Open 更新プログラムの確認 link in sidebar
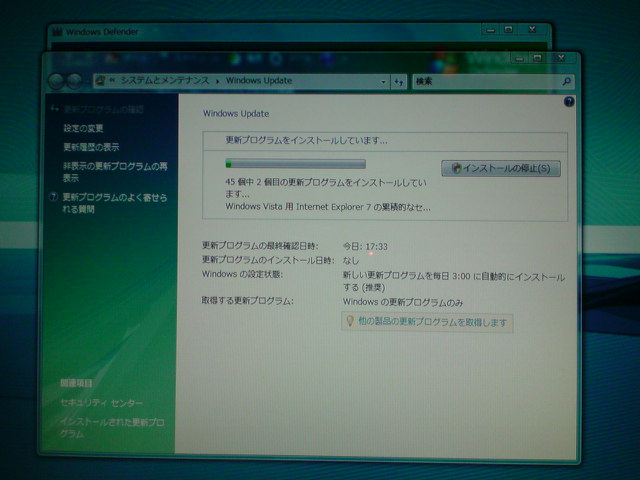Viewport: 640px width, 480px height. coord(103,109)
